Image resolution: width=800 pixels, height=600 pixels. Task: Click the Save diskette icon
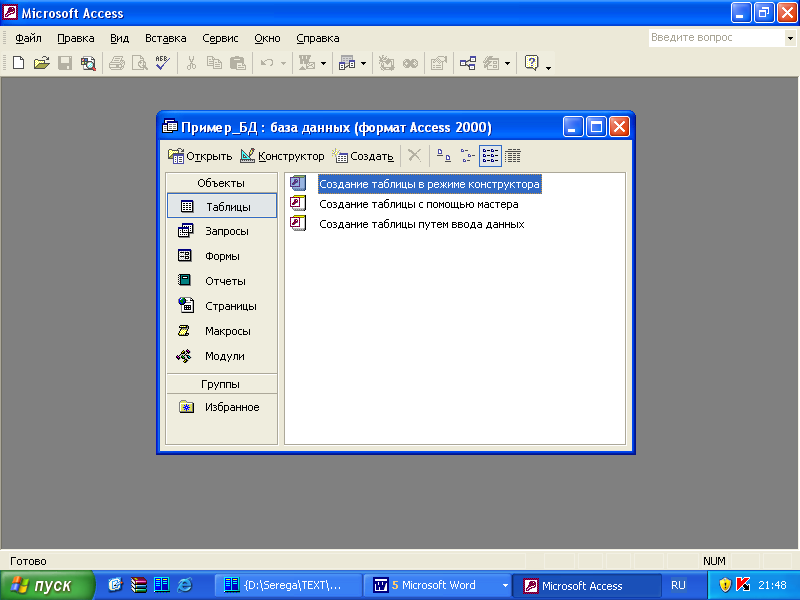(x=65, y=63)
